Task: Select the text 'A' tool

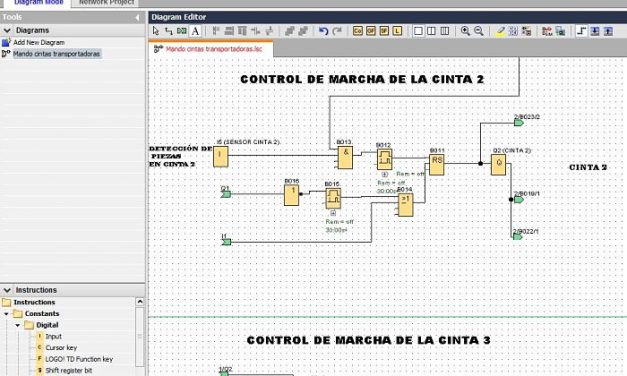Action: point(195,31)
